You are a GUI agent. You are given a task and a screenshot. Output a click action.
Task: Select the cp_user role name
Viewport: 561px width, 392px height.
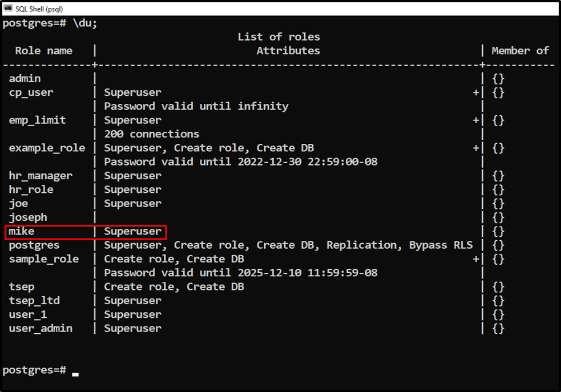point(31,92)
